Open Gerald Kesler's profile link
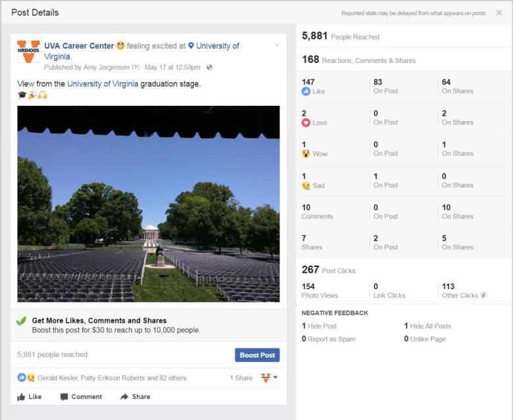 click(x=58, y=378)
